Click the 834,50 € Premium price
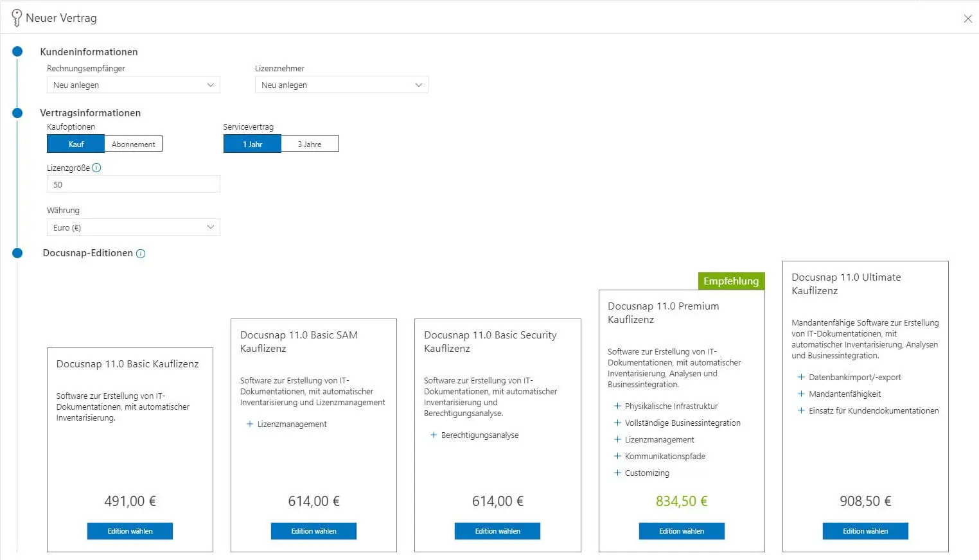The width and height of the screenshot is (979, 560). click(x=682, y=501)
